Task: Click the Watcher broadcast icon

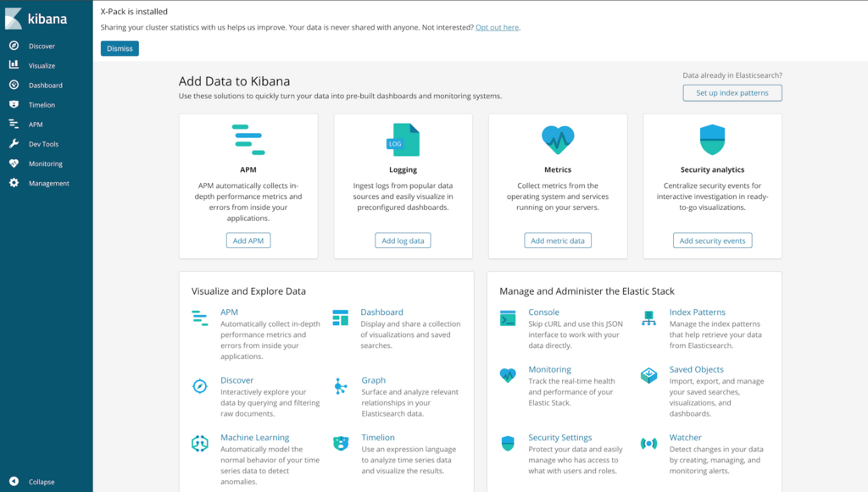Action: pos(648,444)
